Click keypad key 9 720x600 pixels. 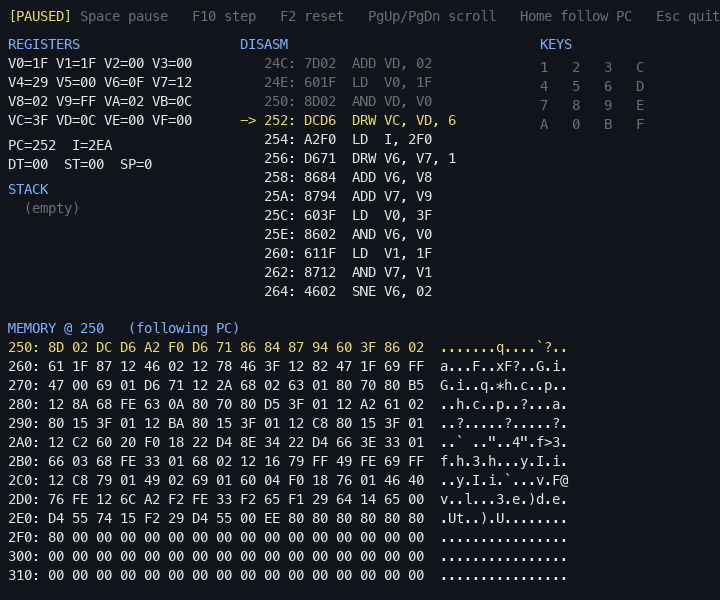pos(608,106)
